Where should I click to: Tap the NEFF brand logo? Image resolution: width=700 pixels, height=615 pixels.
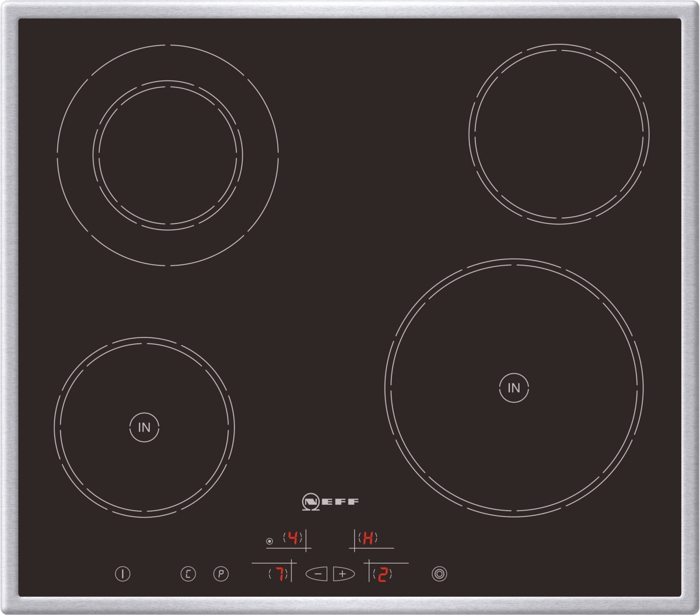(x=331, y=501)
